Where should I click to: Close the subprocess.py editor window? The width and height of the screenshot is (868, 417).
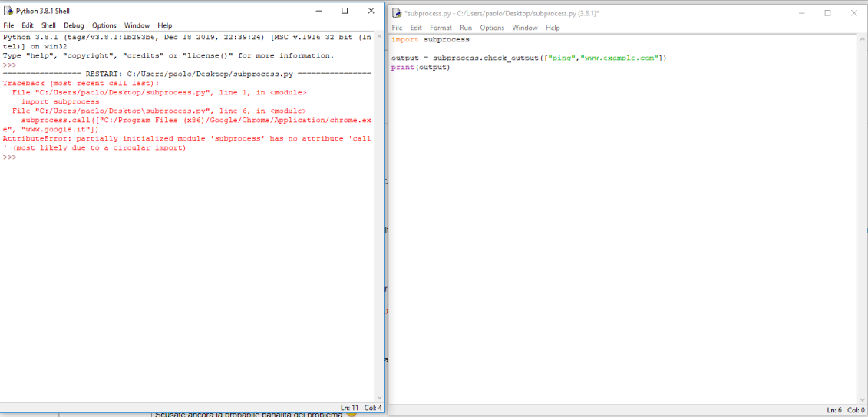tap(854, 13)
